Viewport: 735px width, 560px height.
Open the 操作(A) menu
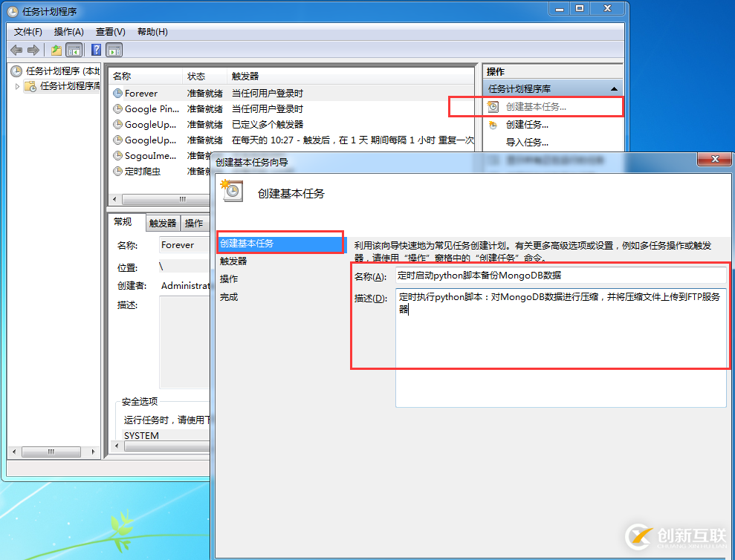(69, 32)
